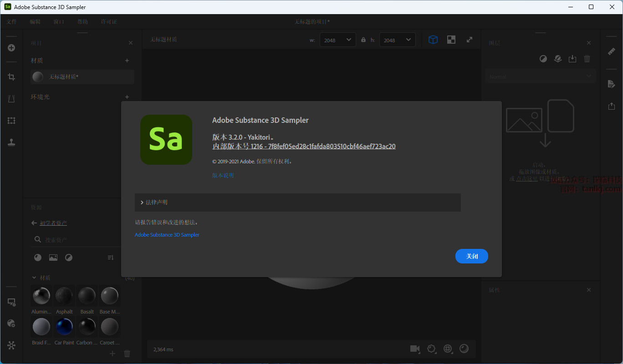Open the 许可证 menu
Viewport: 623px width, 364px height.
(109, 21)
